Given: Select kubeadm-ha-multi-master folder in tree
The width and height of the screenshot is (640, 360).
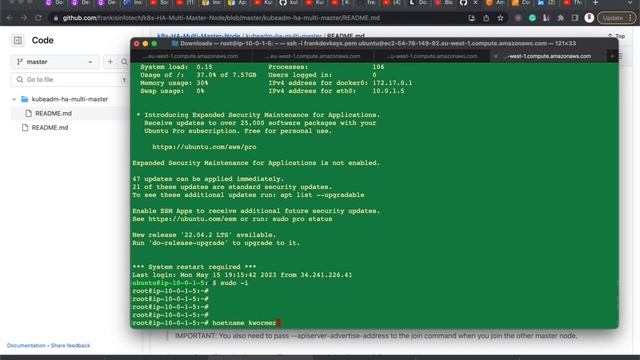Looking at the screenshot, I should 70,99.
